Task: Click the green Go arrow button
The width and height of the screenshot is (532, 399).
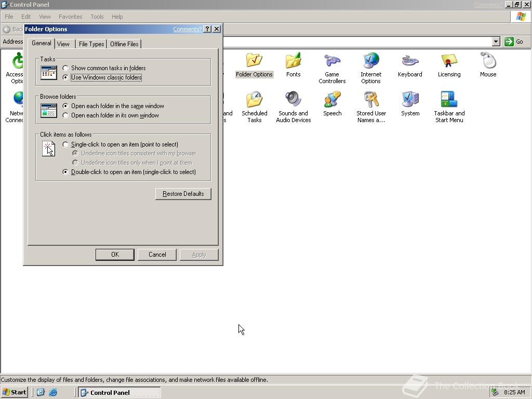Action: pos(509,42)
